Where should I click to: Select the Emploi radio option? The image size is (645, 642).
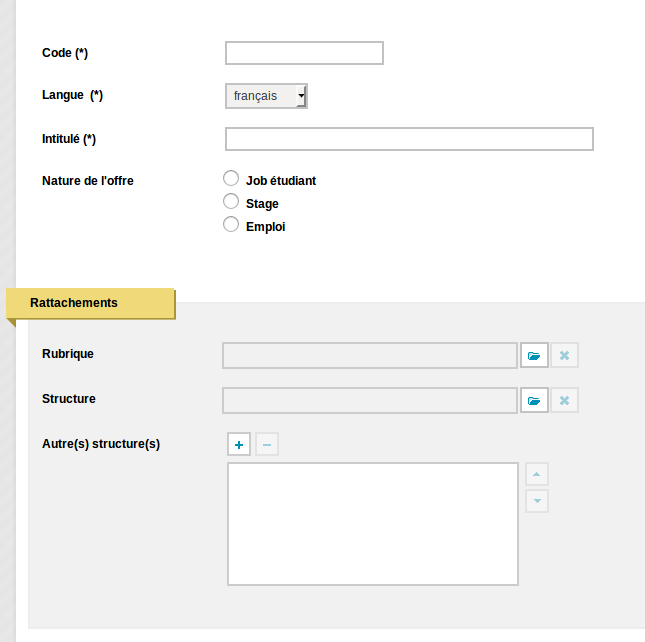231,225
